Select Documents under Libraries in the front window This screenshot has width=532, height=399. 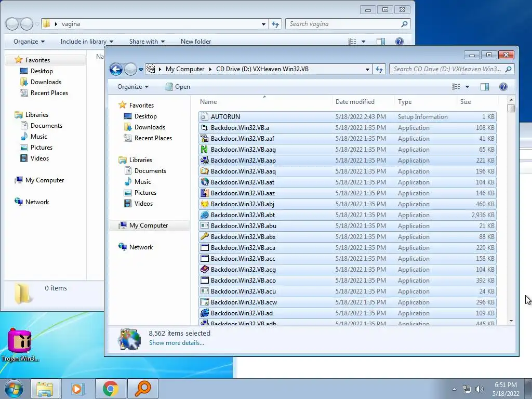click(150, 170)
